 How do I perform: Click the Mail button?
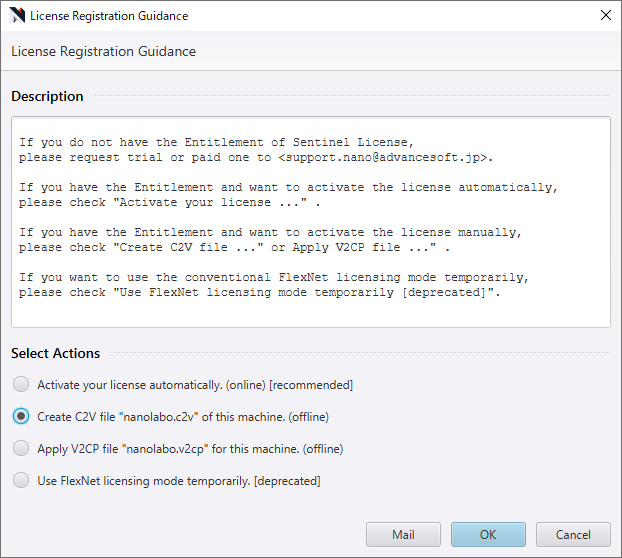click(403, 534)
